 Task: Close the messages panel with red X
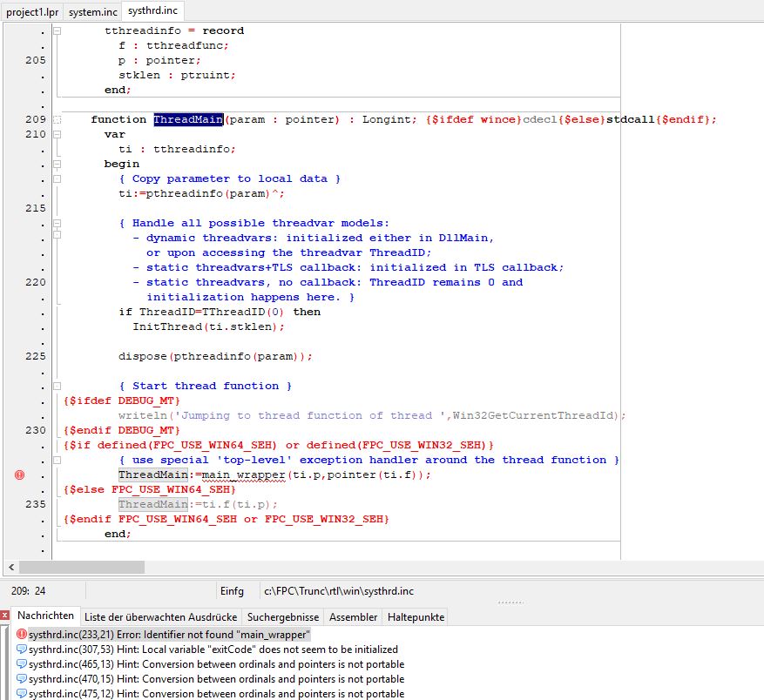point(5,616)
